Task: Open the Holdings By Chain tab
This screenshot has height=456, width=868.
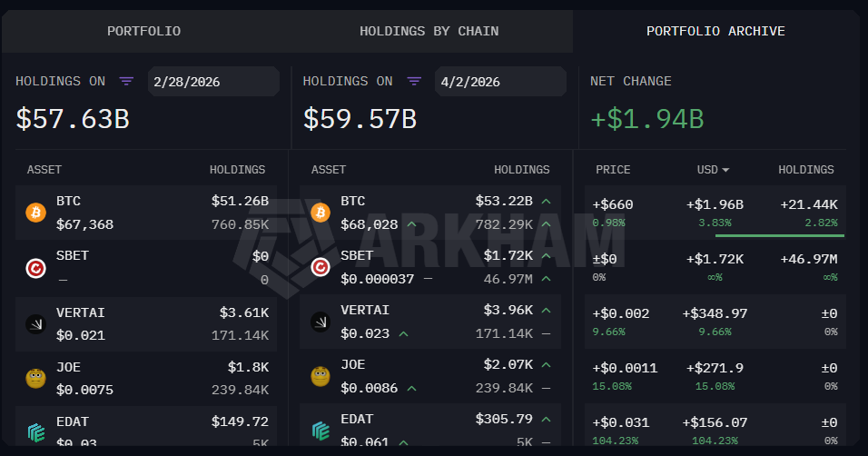Action: (x=429, y=31)
